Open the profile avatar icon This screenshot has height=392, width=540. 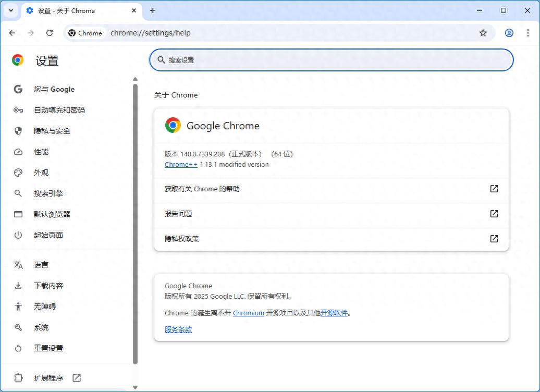pyautogui.click(x=509, y=33)
